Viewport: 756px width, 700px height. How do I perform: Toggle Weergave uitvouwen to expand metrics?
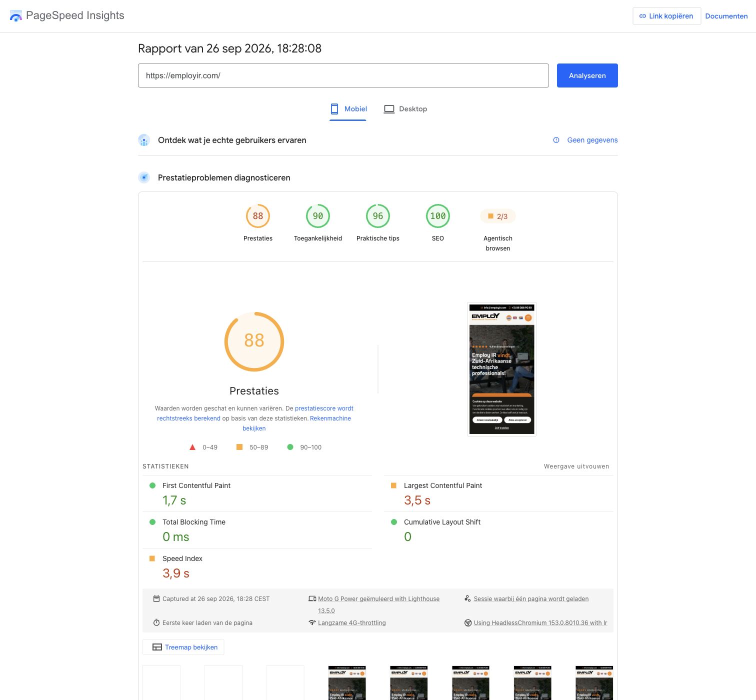pyautogui.click(x=576, y=466)
